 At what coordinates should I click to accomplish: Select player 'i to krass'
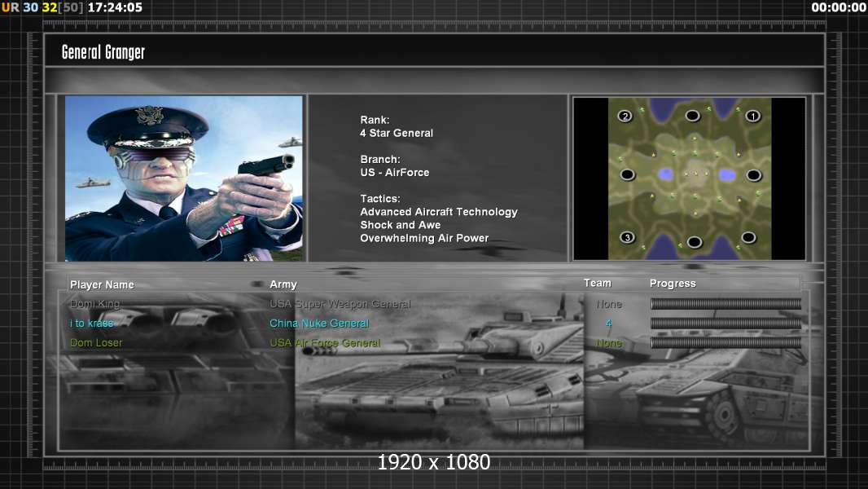tap(91, 324)
